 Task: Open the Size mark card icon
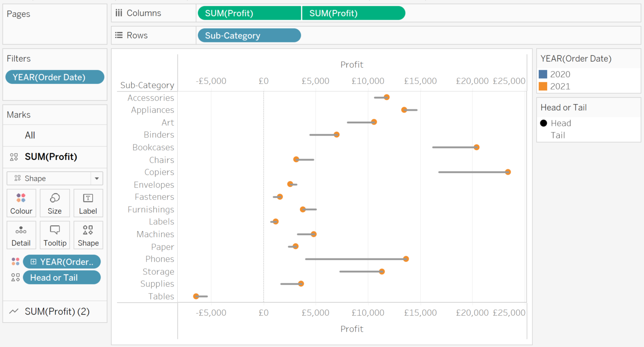(x=55, y=203)
